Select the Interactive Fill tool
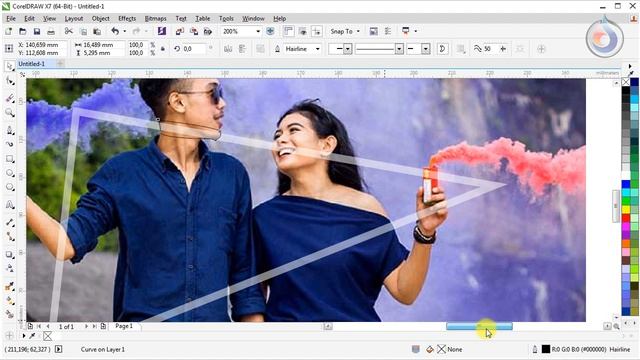Screen dimensions: 640x360 10,301
